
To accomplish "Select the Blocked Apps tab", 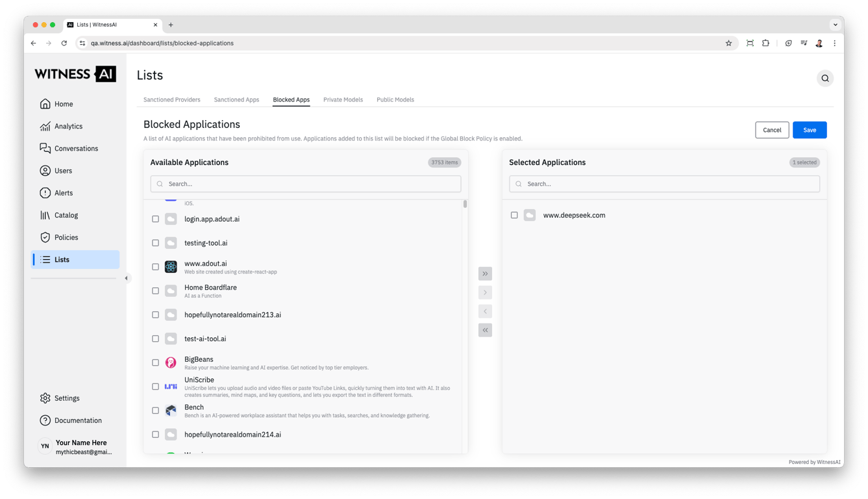I will [x=291, y=100].
